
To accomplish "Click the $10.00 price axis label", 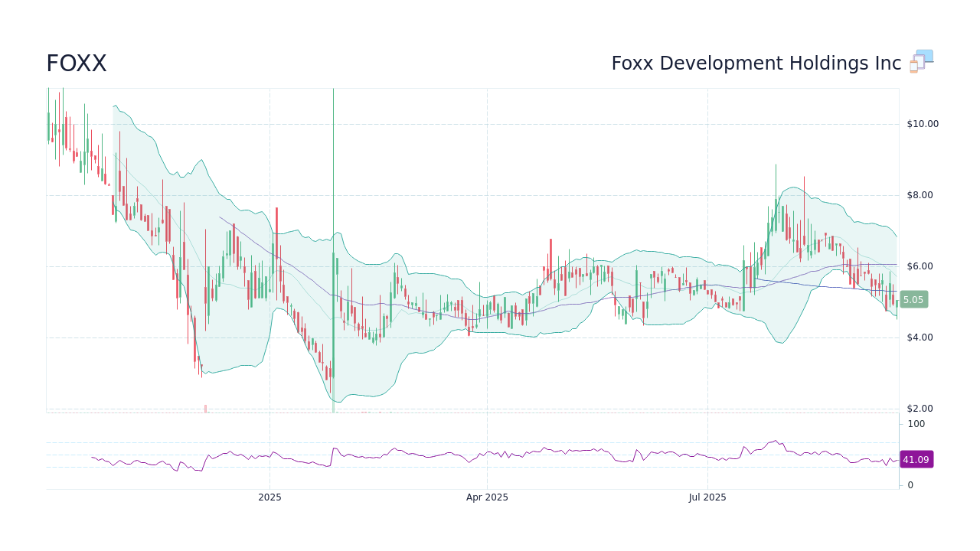I will click(923, 124).
